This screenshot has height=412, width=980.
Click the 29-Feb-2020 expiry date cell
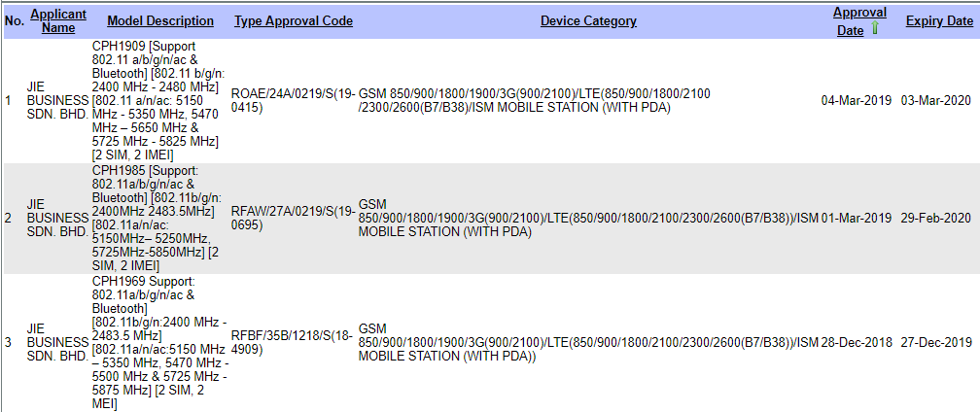pyautogui.click(x=936, y=218)
